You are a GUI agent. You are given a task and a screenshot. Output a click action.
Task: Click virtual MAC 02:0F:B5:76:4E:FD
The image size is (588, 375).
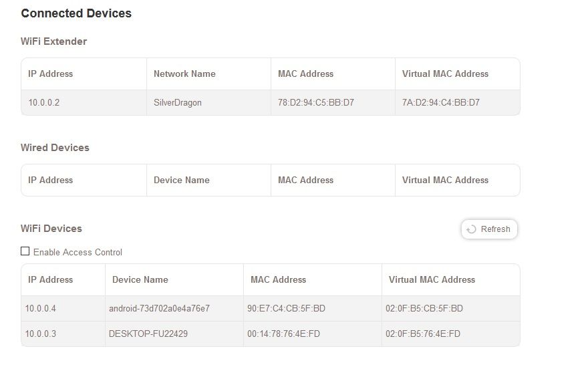pos(423,334)
